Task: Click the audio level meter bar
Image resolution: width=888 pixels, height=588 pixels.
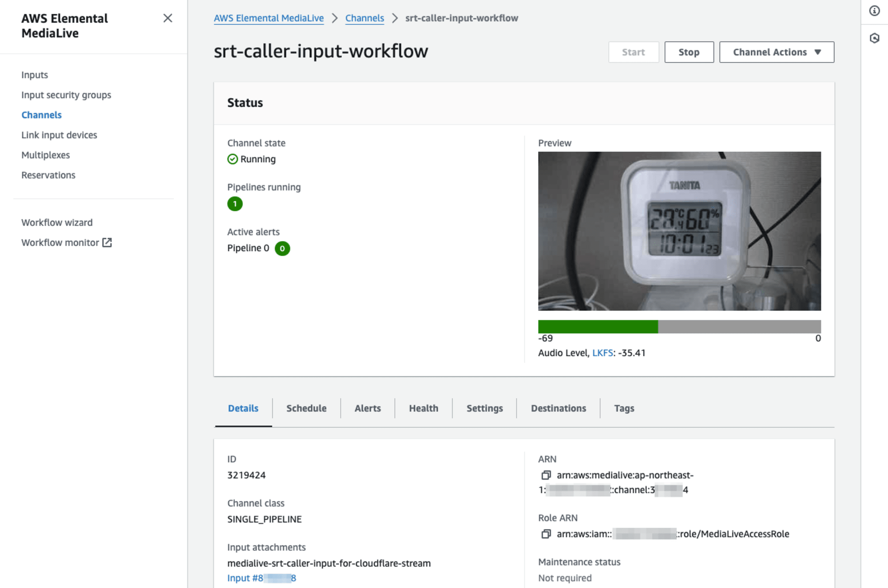Action: (679, 327)
